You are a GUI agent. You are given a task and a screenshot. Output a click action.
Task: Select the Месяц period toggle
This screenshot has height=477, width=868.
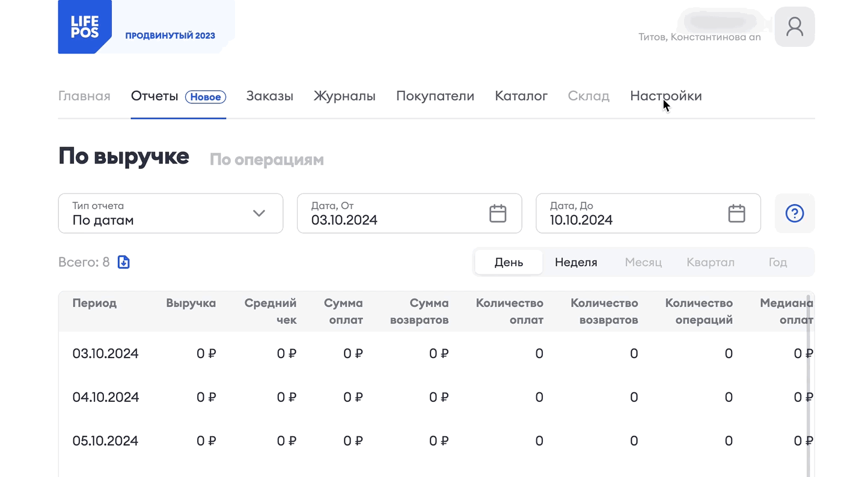pyautogui.click(x=643, y=263)
